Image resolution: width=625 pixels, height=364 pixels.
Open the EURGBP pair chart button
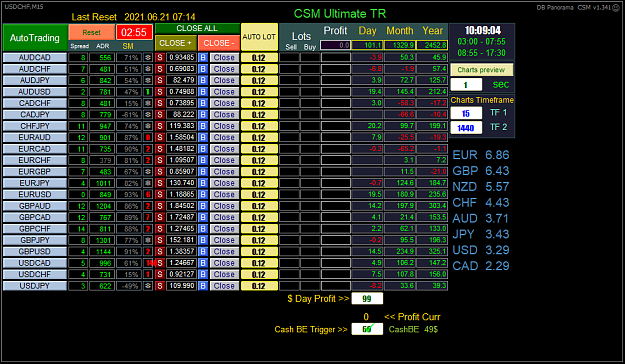35,172
